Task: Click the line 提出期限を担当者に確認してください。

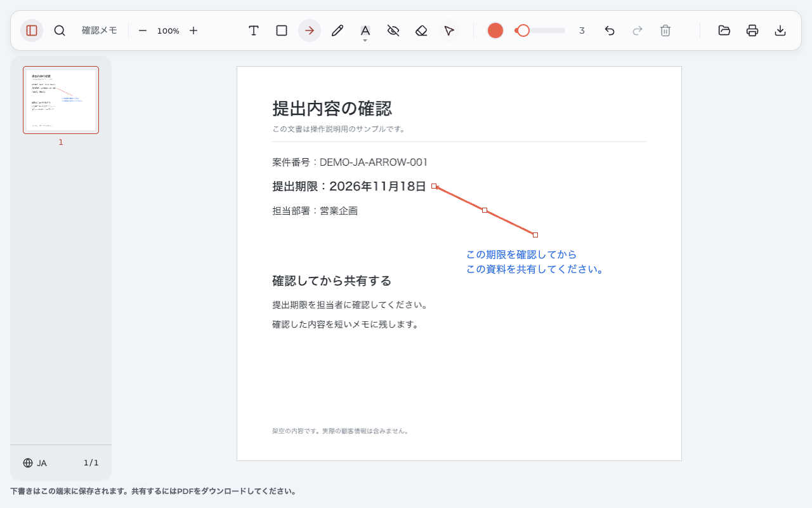Action: point(350,305)
